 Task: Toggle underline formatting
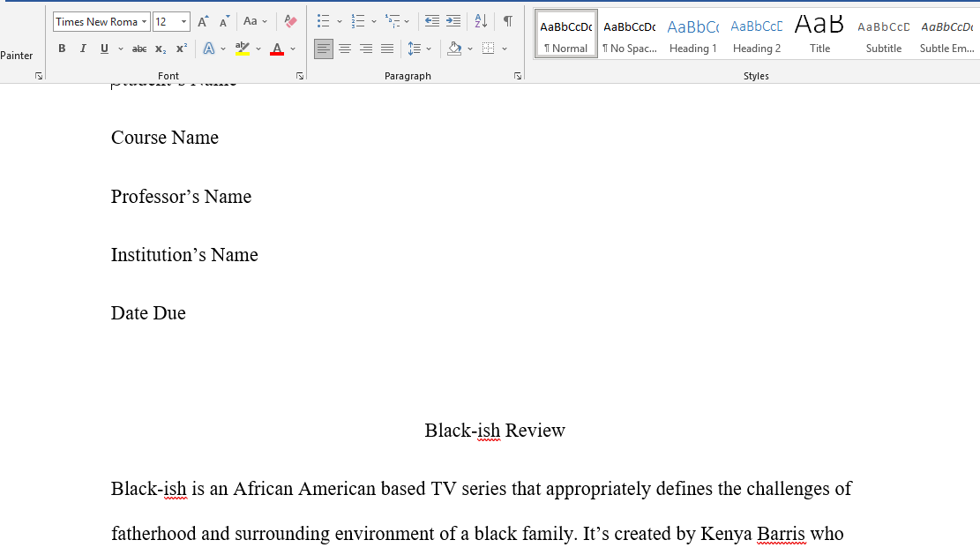point(104,49)
